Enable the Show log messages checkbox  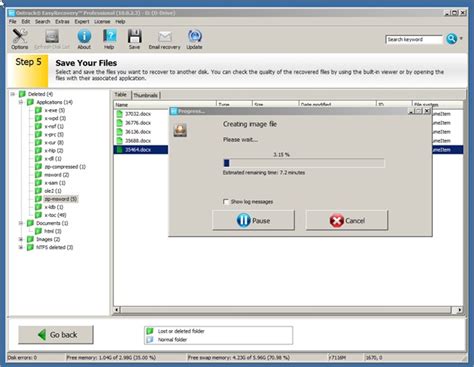[226, 202]
